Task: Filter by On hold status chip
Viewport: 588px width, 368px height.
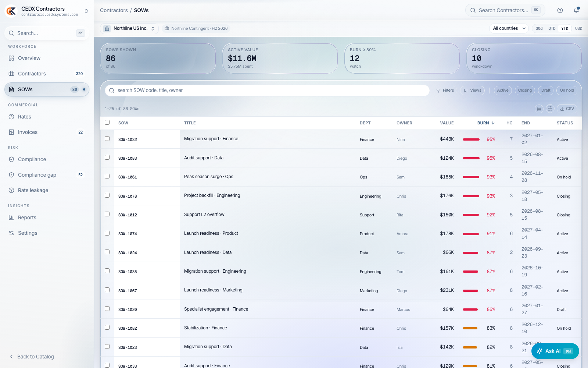Action: [x=567, y=91]
